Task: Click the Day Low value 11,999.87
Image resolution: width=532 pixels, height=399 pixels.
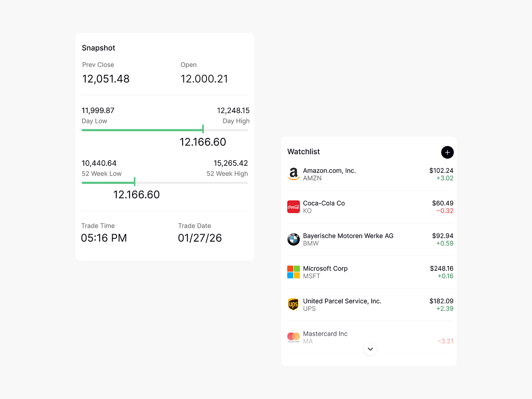Action: point(98,110)
